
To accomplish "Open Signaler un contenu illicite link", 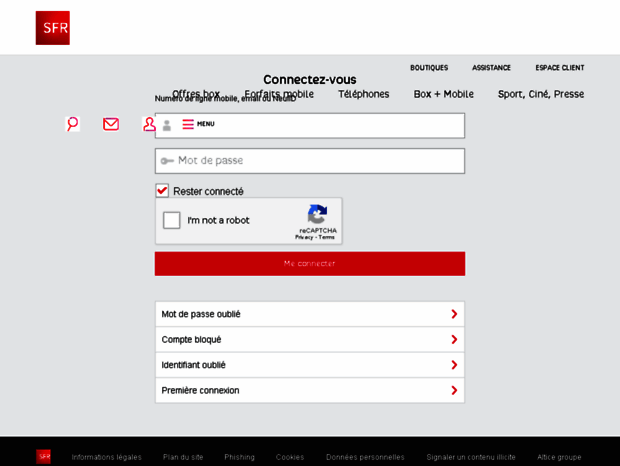I will (x=471, y=457).
